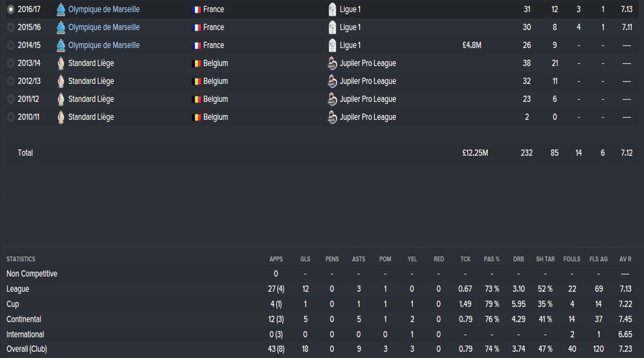
Task: Click Jupiler Pro League logo in 2010/11 row
Action: [x=332, y=117]
